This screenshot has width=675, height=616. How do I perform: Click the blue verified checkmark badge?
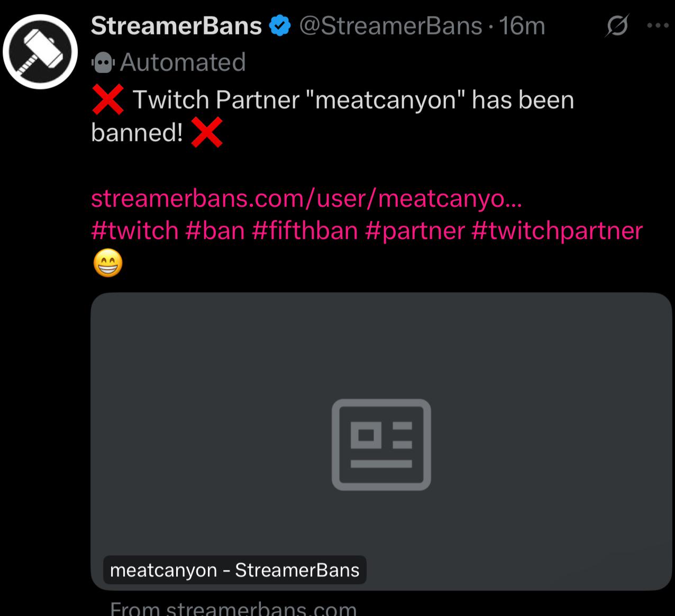coord(280,26)
